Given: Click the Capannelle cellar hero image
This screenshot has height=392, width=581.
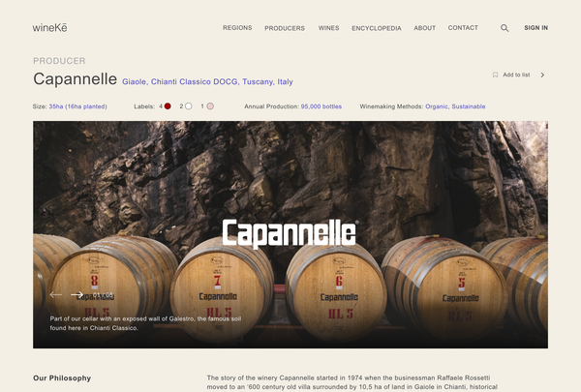Looking at the screenshot, I should click(290, 234).
